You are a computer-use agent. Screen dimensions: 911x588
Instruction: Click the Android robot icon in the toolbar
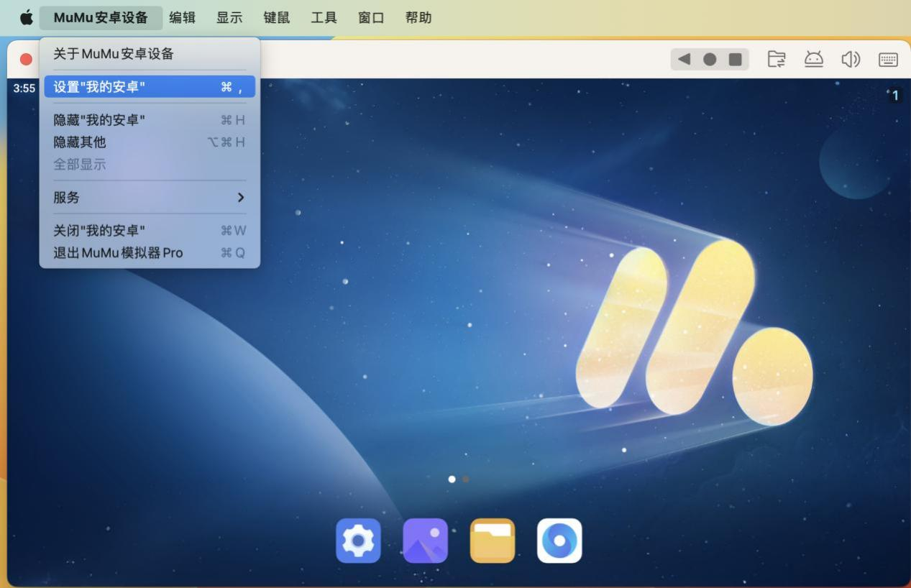[x=814, y=60]
